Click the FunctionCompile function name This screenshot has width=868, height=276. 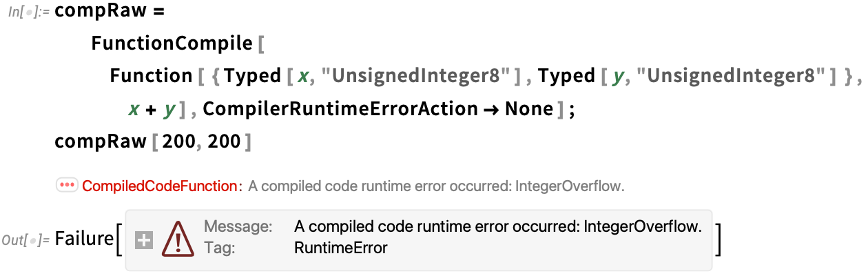tap(172, 44)
